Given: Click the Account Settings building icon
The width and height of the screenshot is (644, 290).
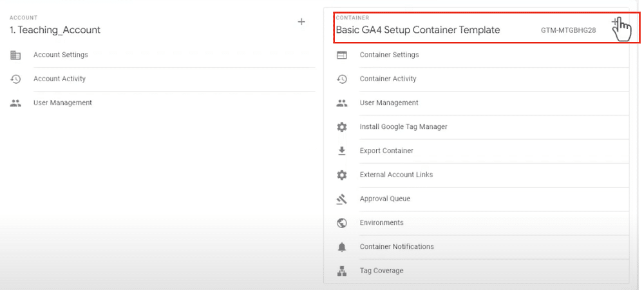Looking at the screenshot, I should point(15,55).
